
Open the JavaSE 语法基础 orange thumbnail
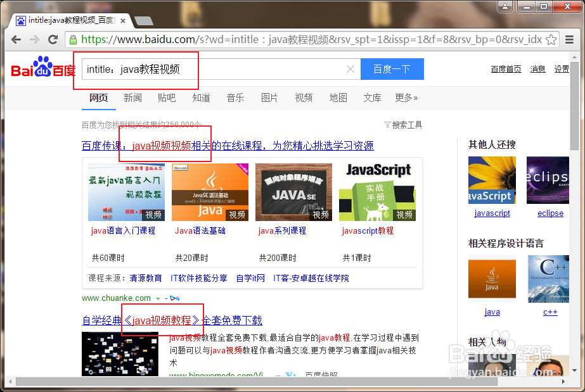coord(210,193)
